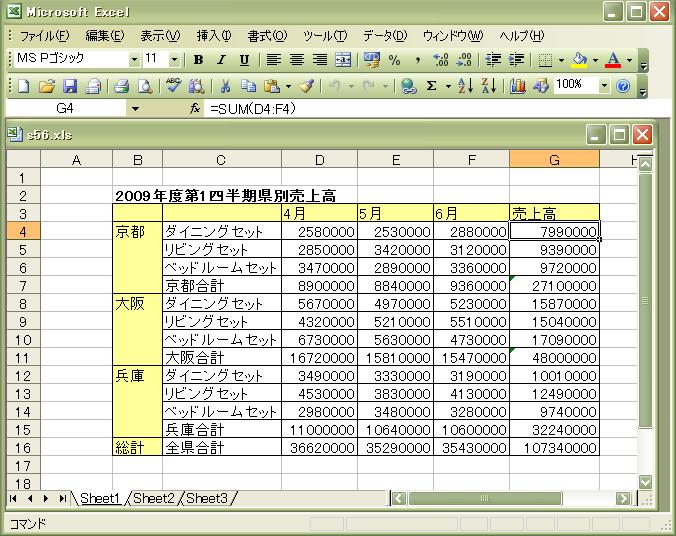The width and height of the screenshot is (676, 536).
Task: Apply red font color
Action: pyautogui.click(x=613, y=60)
